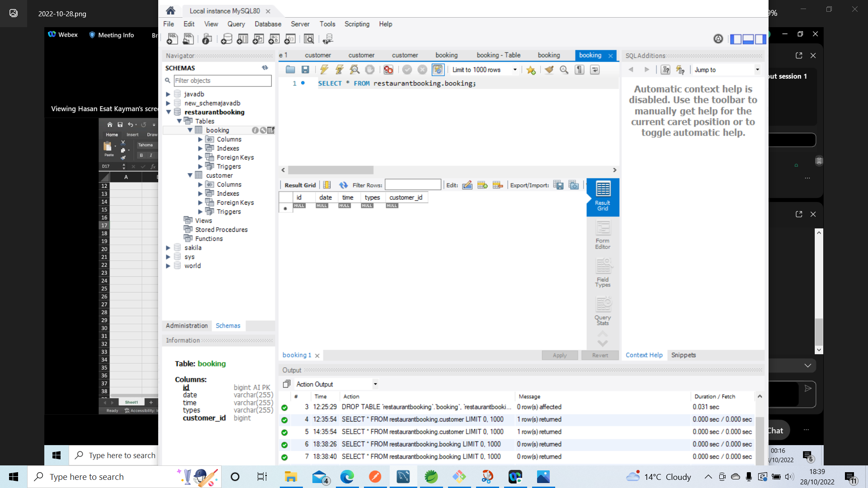
Task: Collapse the booking table node
Action: pos(190,130)
